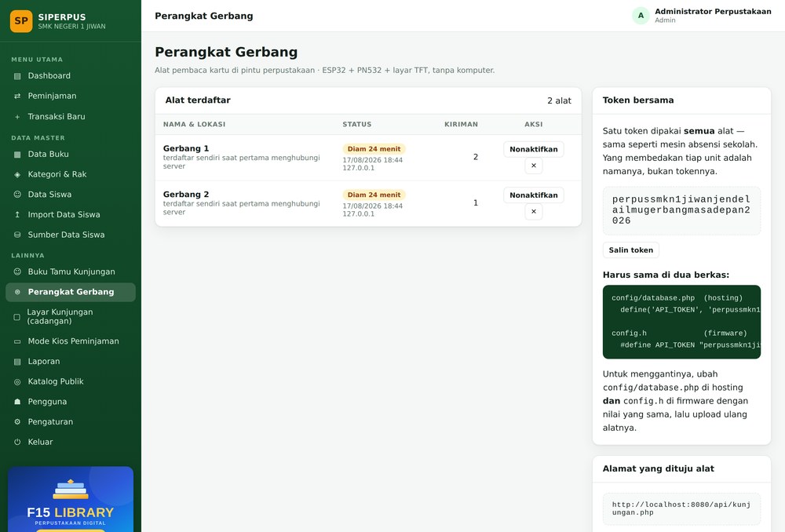The image size is (785, 532).
Task: Click Gerbang 2 device name
Action: pos(186,194)
